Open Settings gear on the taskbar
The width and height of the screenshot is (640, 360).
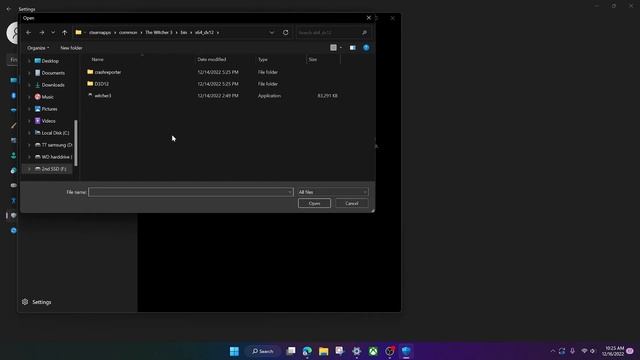(x=357, y=351)
